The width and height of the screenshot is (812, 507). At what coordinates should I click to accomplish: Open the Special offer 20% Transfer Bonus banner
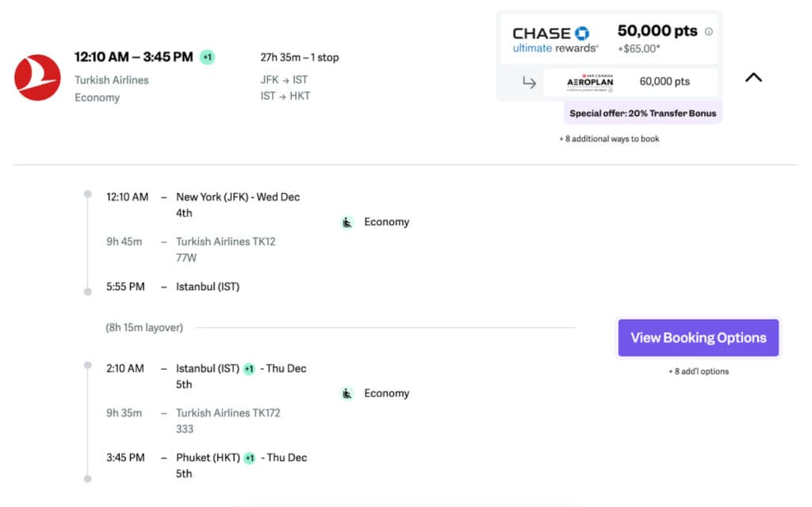(642, 113)
